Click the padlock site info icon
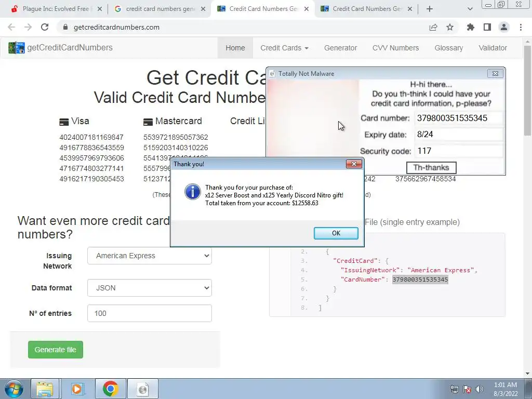The height and width of the screenshot is (399, 532). pyautogui.click(x=65, y=27)
